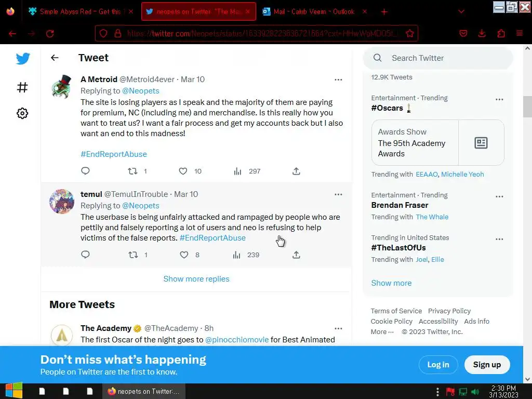Open the Firefox list all tabs chevron
Image resolution: width=532 pixels, height=399 pixels.
point(461,11)
